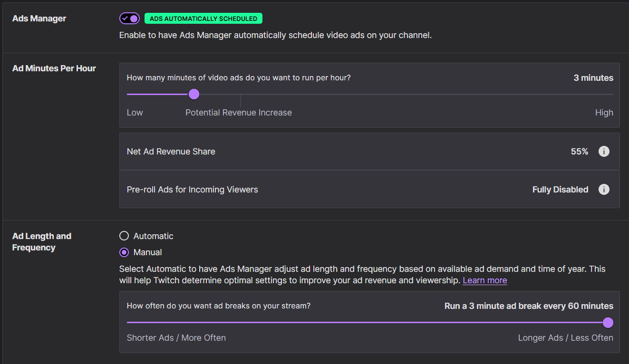Click the ad minutes per hour slider handle
Image resolution: width=629 pixels, height=364 pixels.
pos(194,94)
